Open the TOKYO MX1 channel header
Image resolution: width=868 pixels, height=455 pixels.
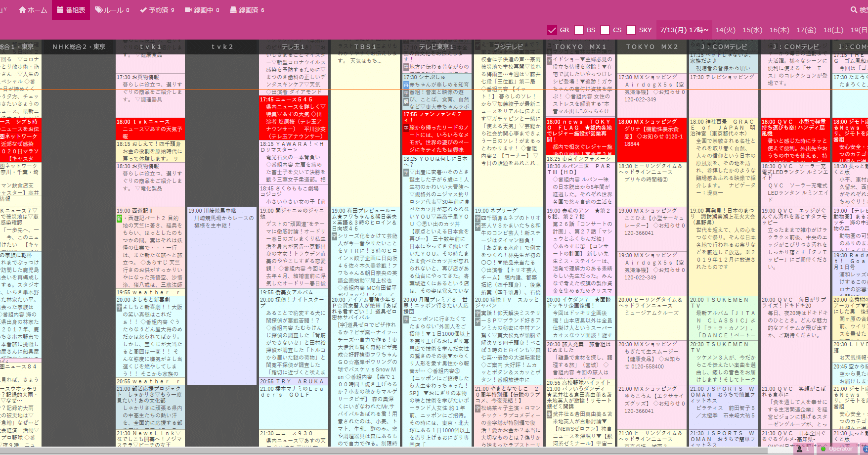point(581,46)
